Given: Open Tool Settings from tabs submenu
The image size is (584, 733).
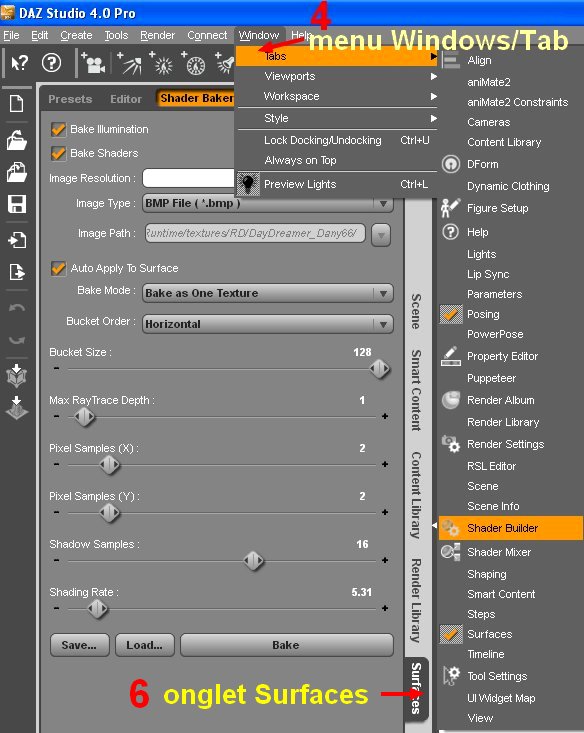Looking at the screenshot, I should [x=497, y=676].
